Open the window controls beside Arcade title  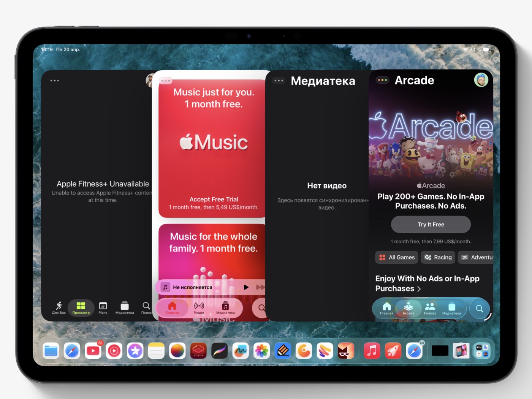pos(383,80)
